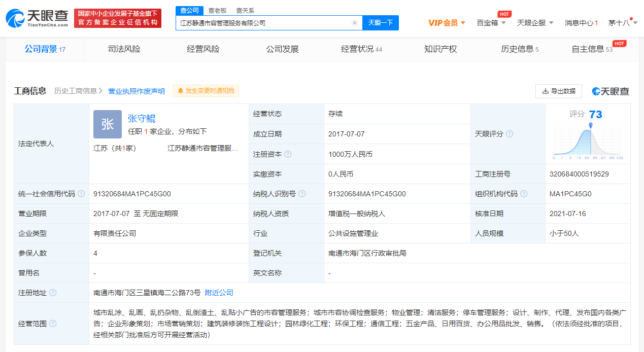Select 工商注册号 value 320684000519529

579,174
